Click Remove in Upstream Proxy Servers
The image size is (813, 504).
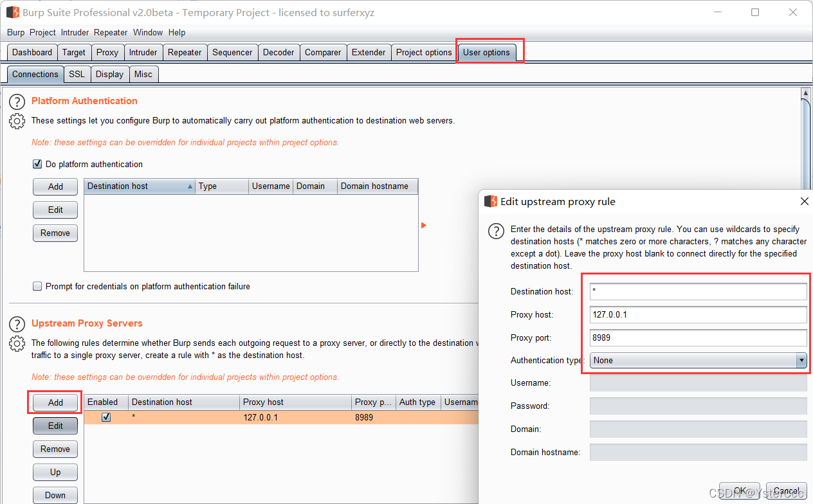coord(55,449)
